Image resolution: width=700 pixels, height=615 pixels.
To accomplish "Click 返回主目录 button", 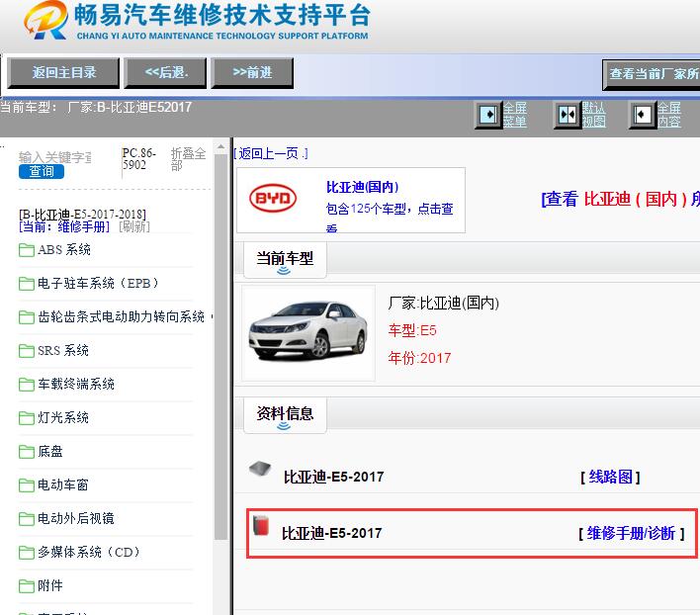I will (64, 73).
